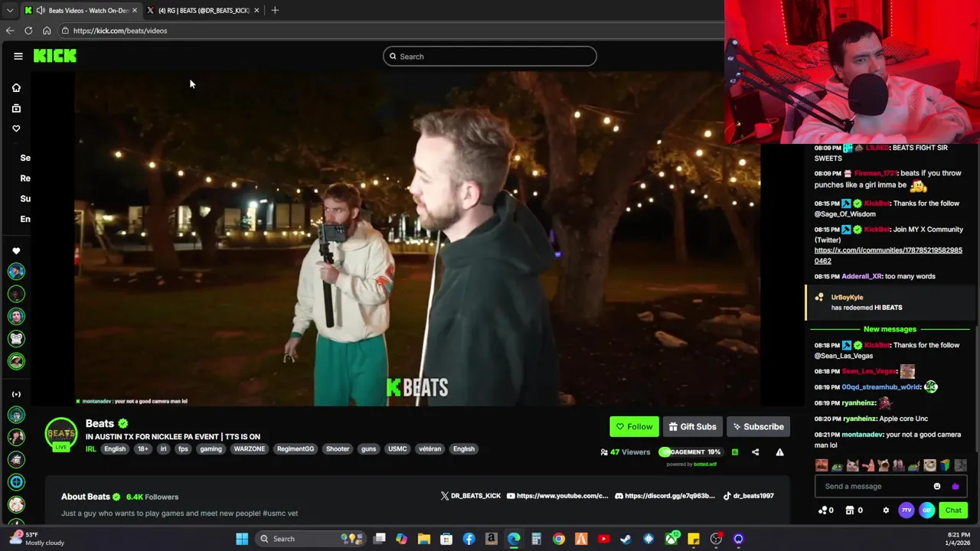This screenshot has width=980, height=551.
Task: Click the weather widget on taskbar
Action: coord(37,539)
